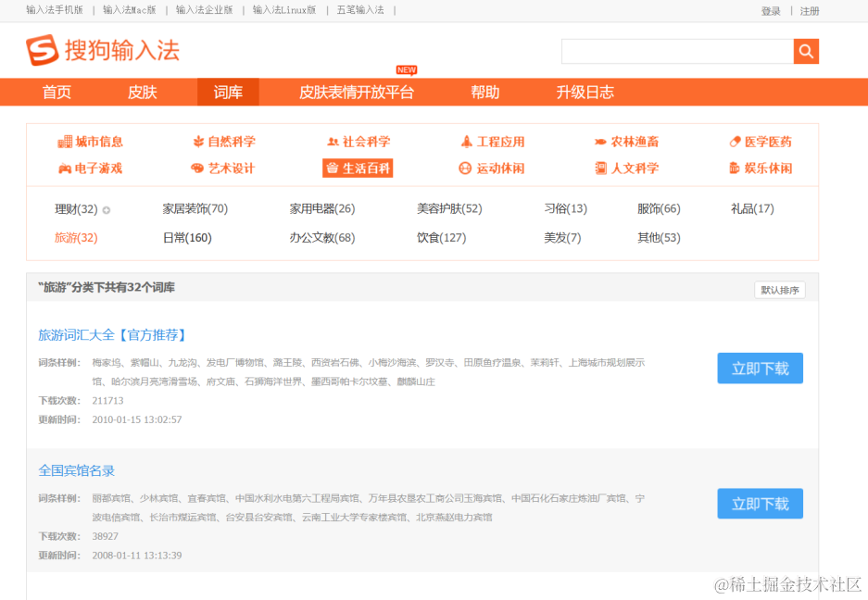Open the 全国宾馆名录 title link
The image size is (868, 600).
[x=76, y=470]
